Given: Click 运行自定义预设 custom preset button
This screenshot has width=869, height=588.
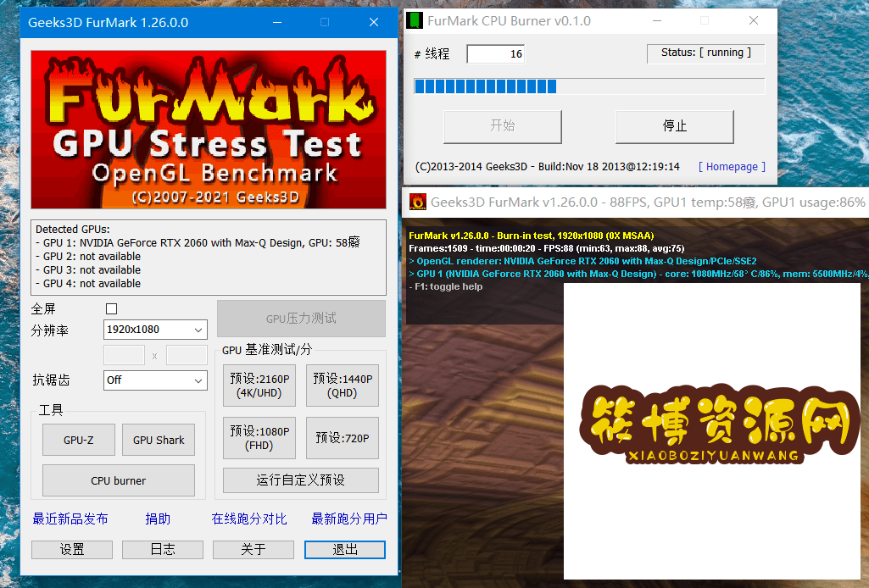Looking at the screenshot, I should pos(301,480).
